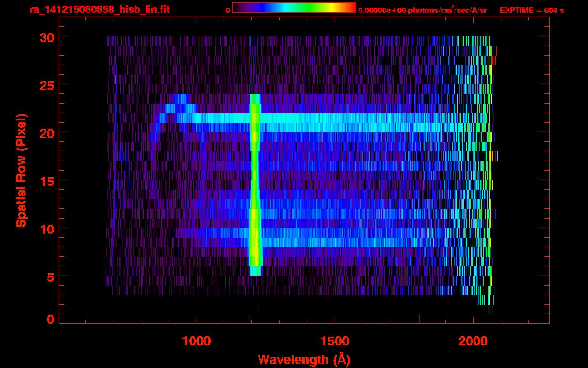Image resolution: width=588 pixels, height=368 pixels.
Task: Click the x-axis tick label 2000
Action: coord(473,341)
